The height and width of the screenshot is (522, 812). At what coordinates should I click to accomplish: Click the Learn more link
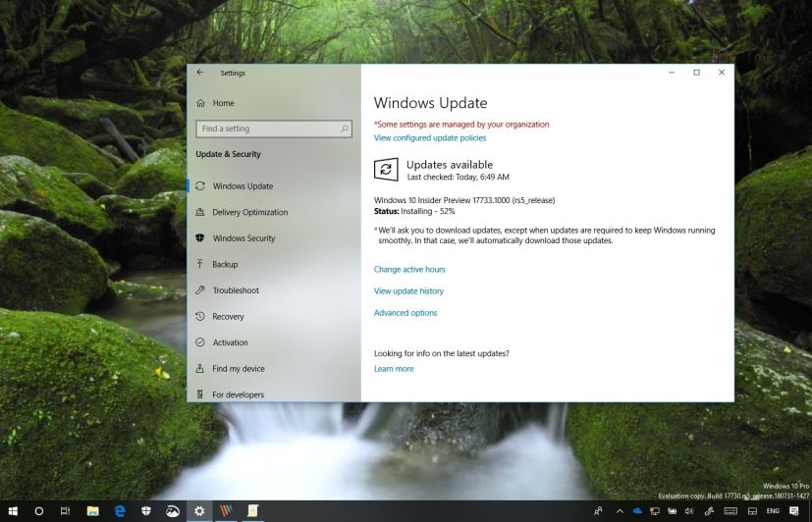(394, 369)
